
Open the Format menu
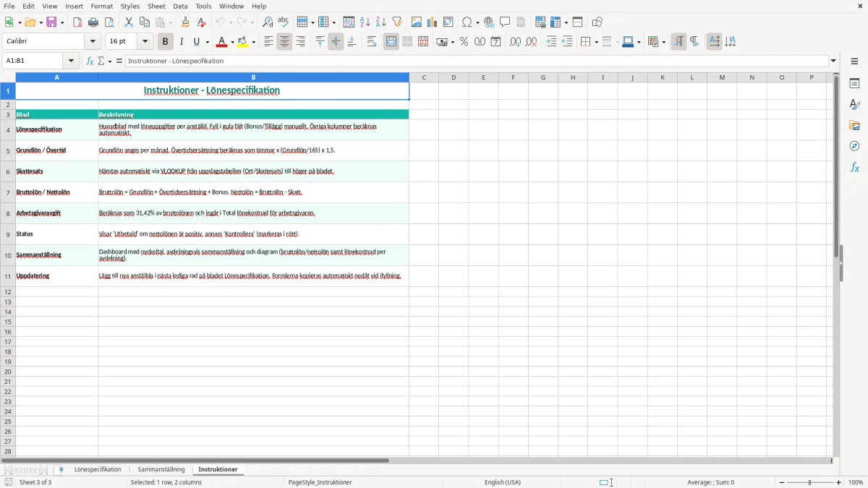[101, 6]
